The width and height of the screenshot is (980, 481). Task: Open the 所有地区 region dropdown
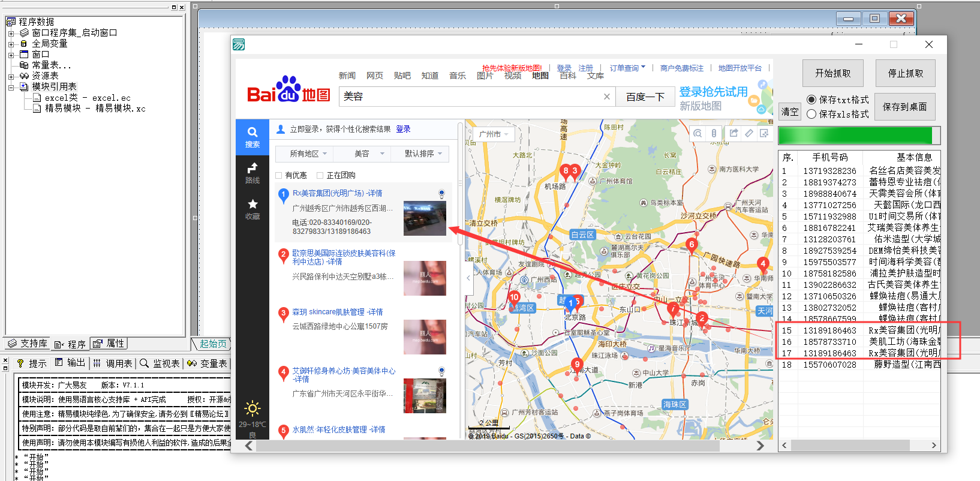tap(308, 154)
